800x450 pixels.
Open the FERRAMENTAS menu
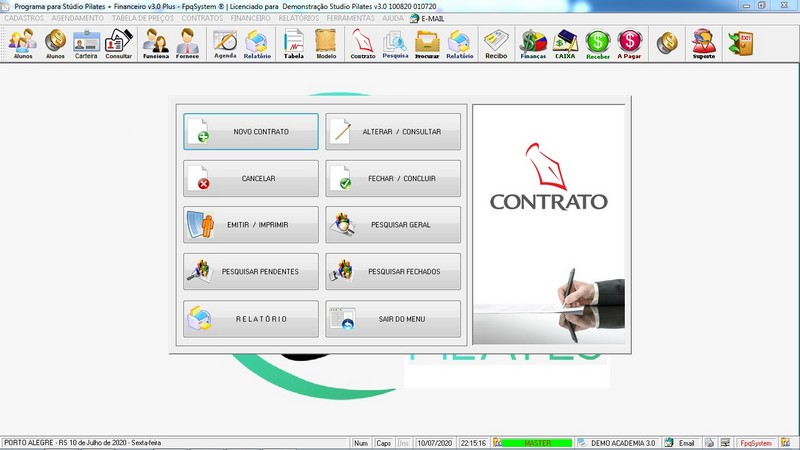coord(351,18)
